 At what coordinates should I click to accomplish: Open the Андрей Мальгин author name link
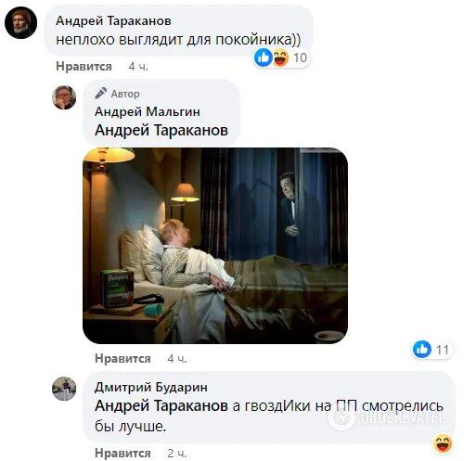[x=148, y=111]
